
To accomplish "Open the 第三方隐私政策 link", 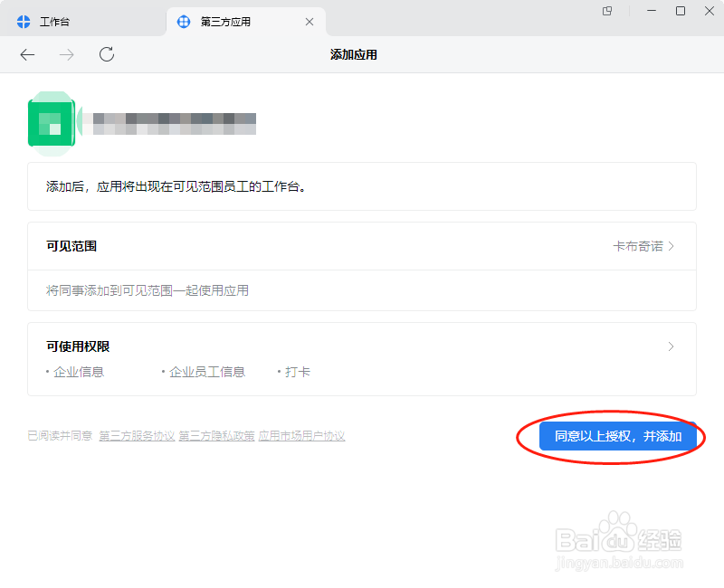I will [216, 434].
